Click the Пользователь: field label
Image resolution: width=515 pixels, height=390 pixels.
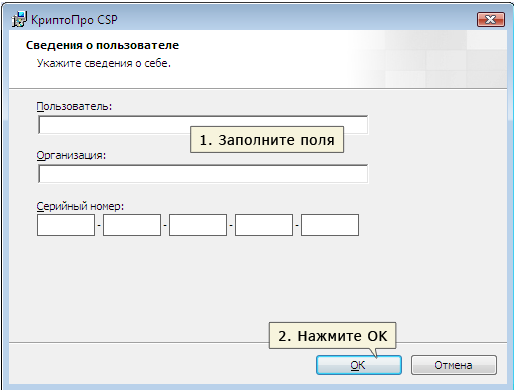(x=74, y=106)
